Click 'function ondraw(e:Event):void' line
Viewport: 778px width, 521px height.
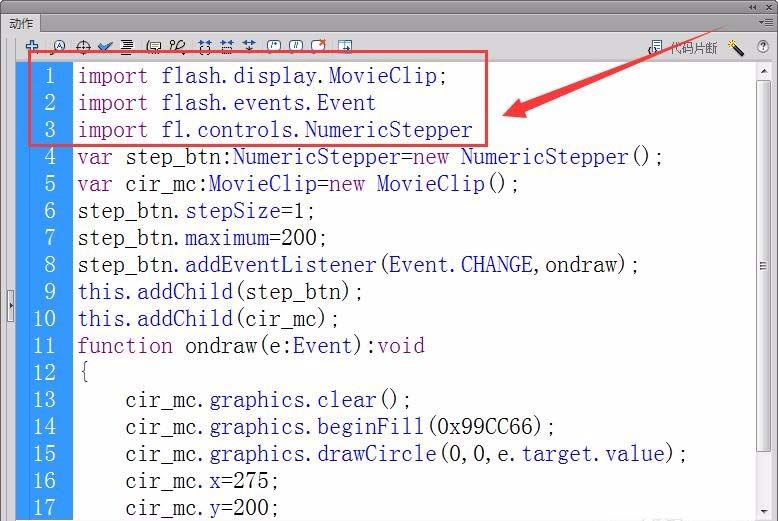pyautogui.click(x=251, y=345)
